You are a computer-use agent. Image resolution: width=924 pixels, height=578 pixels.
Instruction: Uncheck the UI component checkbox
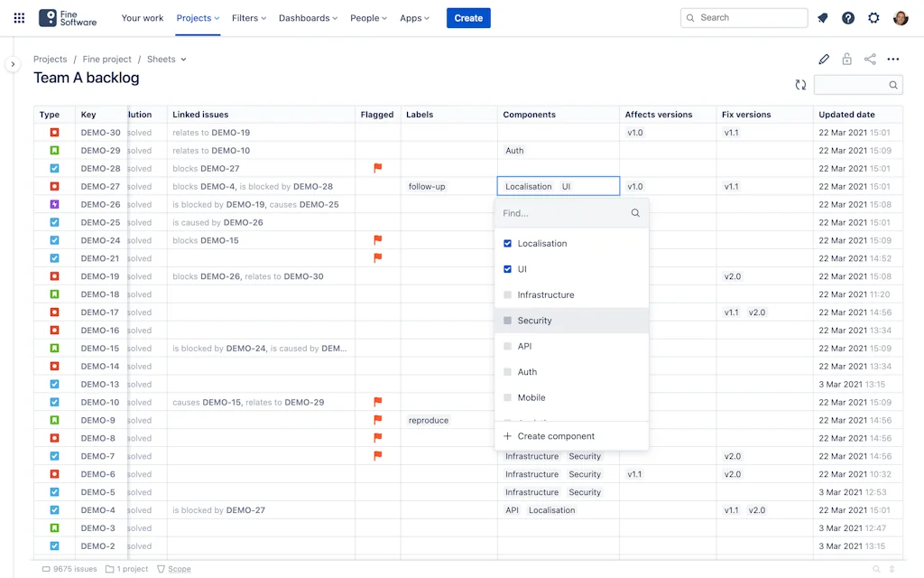point(507,269)
